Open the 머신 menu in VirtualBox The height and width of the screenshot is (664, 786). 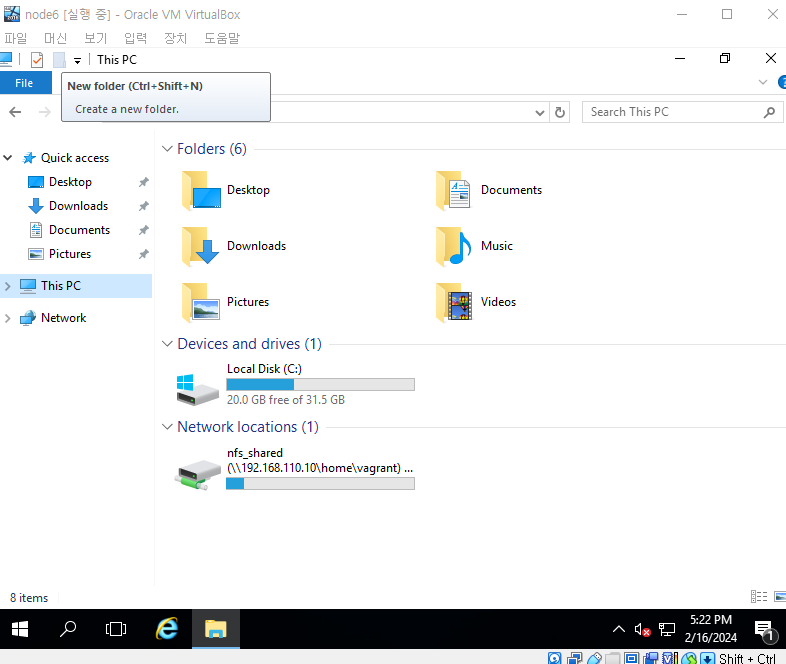(x=55, y=38)
